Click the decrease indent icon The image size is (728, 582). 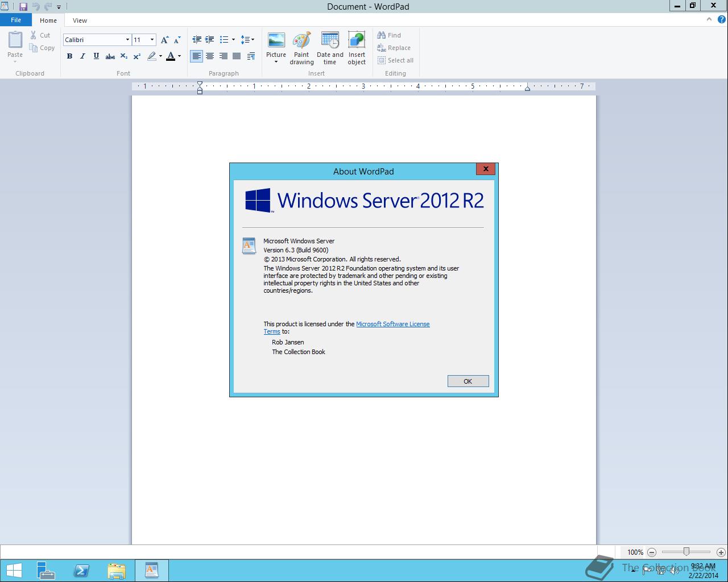pos(197,40)
